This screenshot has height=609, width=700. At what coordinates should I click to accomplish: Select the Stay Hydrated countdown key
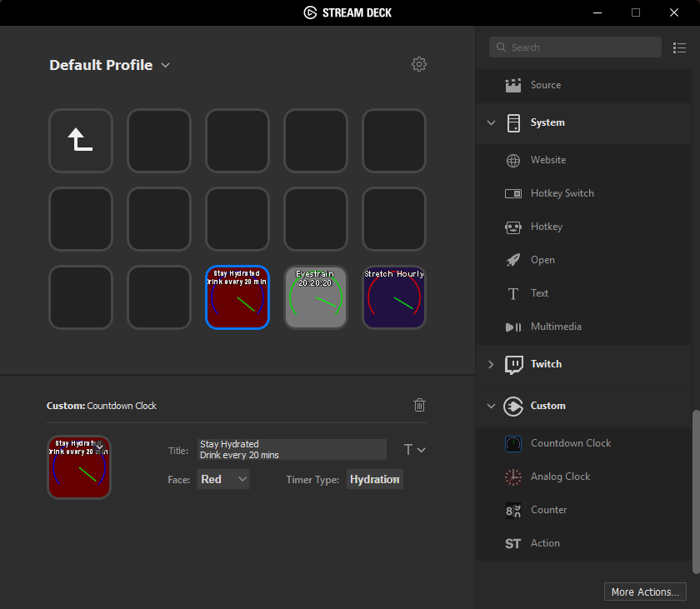[x=237, y=297]
